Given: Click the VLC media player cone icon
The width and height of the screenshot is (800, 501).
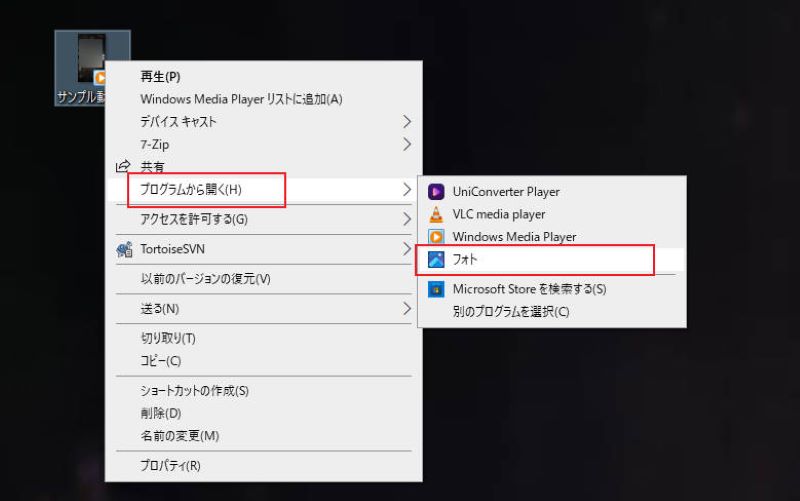Looking at the screenshot, I should coord(436,214).
